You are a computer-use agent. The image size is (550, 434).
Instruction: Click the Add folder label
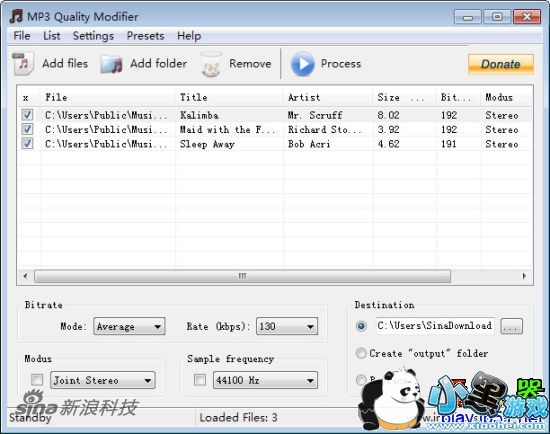[x=159, y=64]
